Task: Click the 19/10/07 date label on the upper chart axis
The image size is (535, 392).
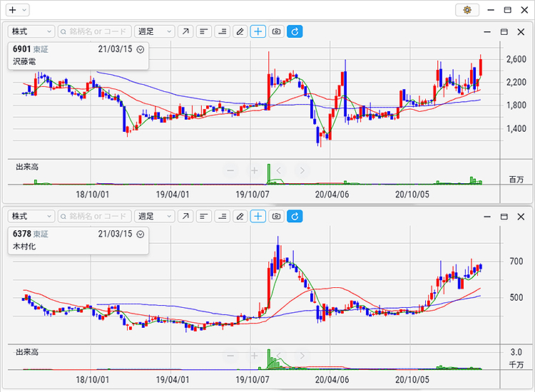Action: click(253, 195)
